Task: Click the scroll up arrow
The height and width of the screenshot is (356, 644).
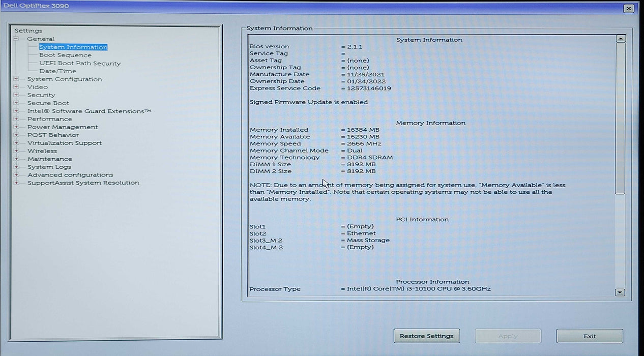Action: pyautogui.click(x=620, y=39)
